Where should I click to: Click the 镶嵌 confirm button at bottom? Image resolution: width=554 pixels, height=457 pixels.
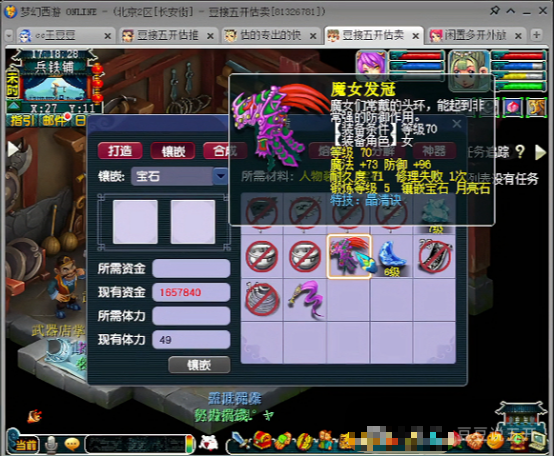pyautogui.click(x=199, y=365)
